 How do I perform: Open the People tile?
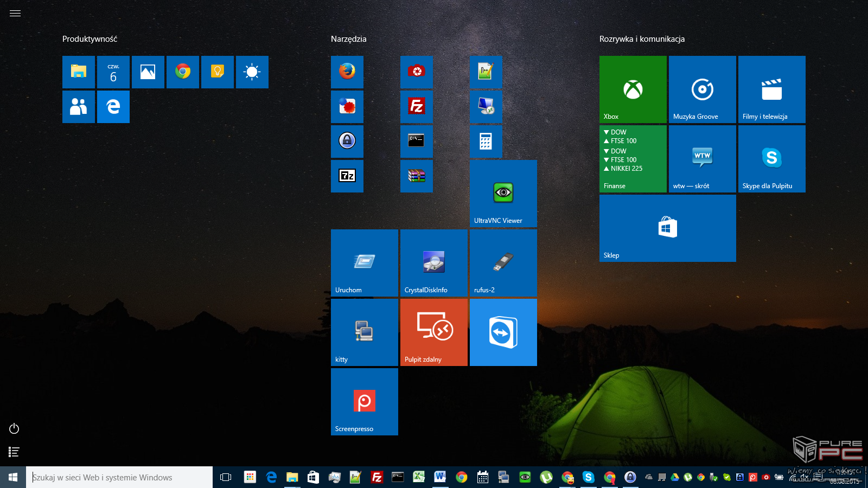79,107
